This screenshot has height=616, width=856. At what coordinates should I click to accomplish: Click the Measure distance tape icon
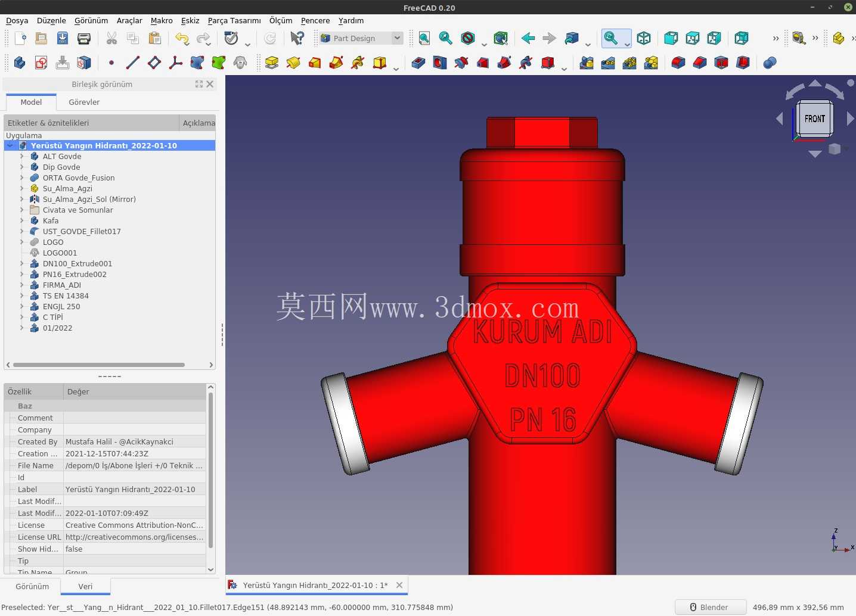(x=799, y=39)
